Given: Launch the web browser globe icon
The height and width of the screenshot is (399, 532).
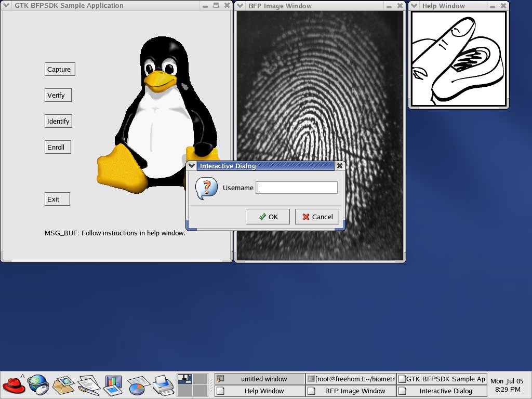Looking at the screenshot, I should tap(37, 385).
